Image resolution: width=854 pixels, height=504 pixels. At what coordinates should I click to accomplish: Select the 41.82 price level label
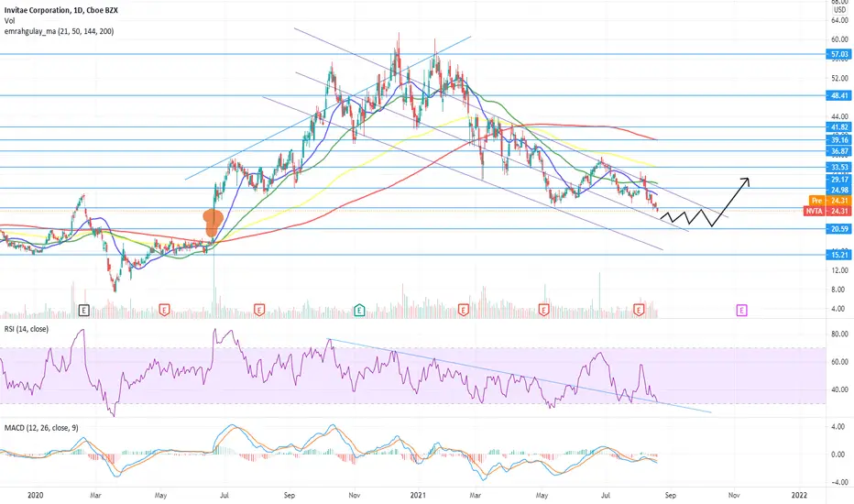(839, 127)
